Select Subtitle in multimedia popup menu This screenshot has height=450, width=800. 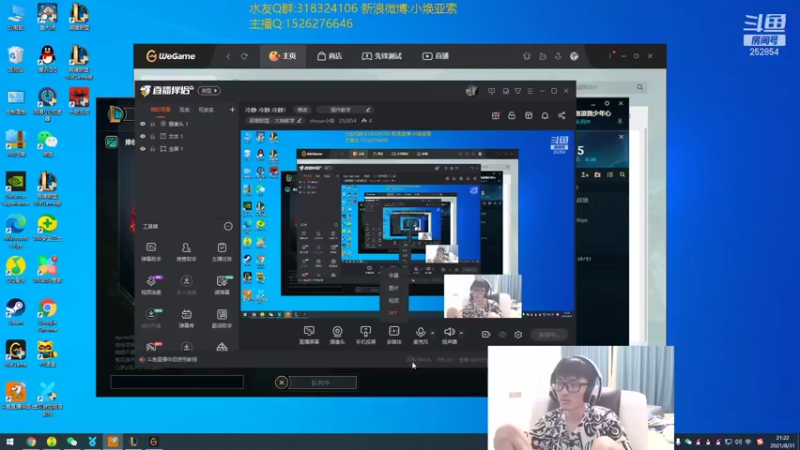tap(393, 276)
